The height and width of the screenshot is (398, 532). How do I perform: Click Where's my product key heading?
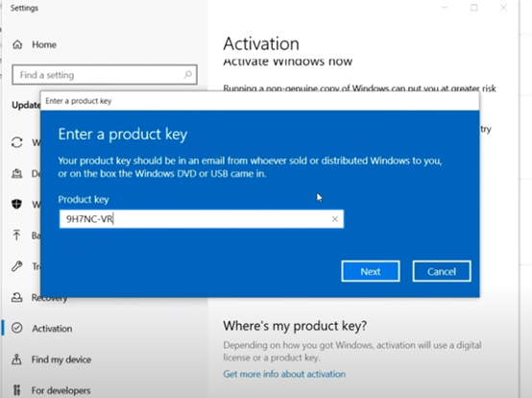[295, 326]
